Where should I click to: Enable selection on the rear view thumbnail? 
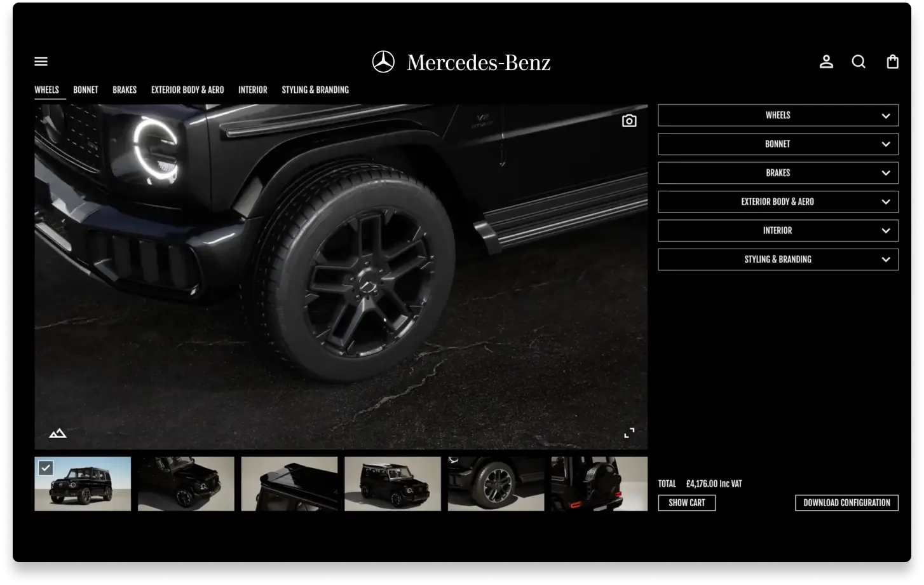[598, 483]
